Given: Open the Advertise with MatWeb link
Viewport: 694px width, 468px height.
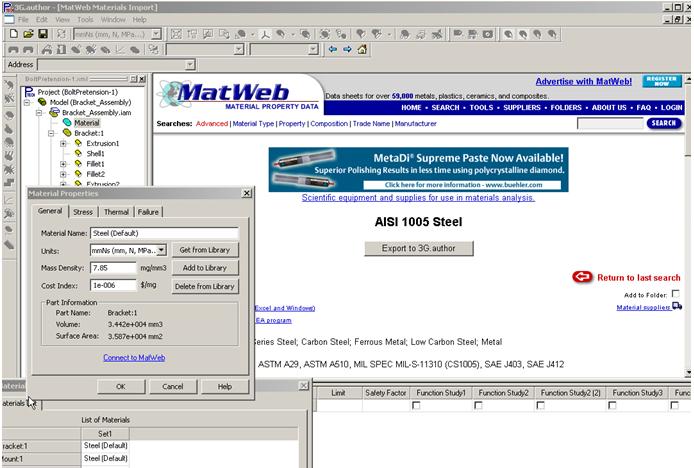Looking at the screenshot, I should (584, 81).
